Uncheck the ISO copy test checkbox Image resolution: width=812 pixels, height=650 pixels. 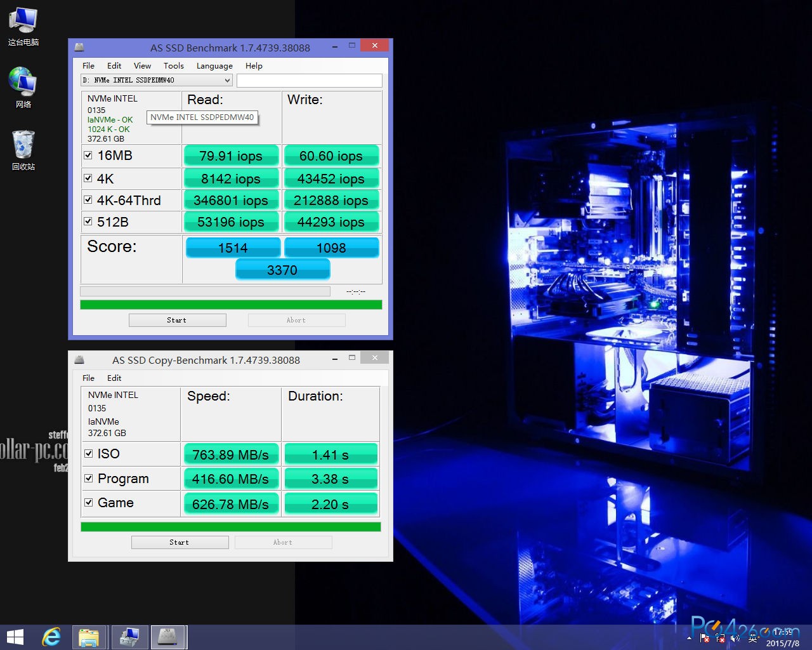pos(89,453)
